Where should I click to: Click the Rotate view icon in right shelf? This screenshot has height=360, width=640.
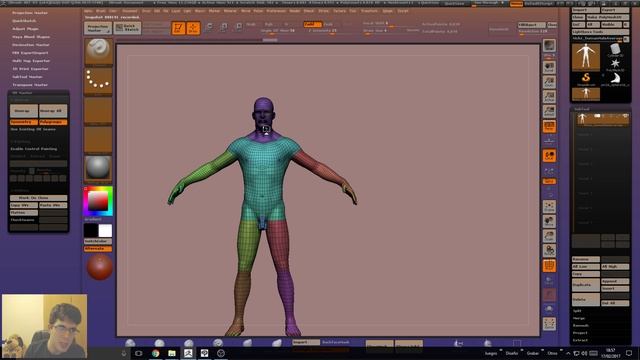coord(549,250)
